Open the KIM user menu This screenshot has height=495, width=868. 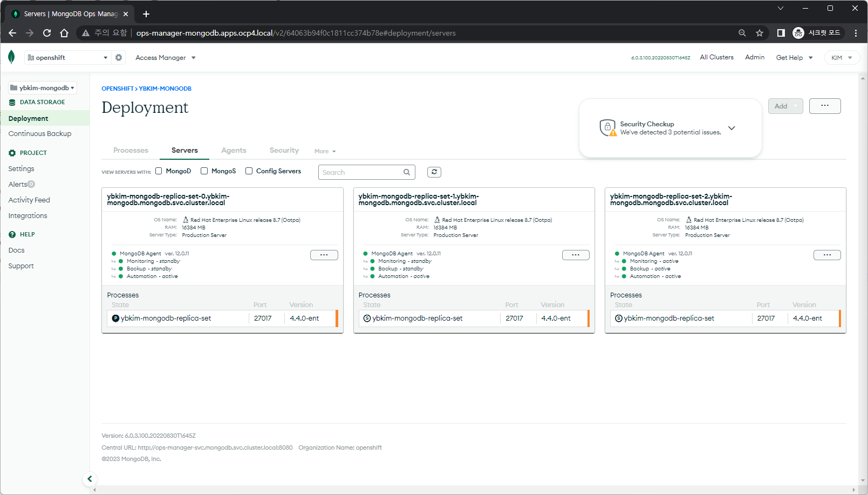tap(842, 58)
